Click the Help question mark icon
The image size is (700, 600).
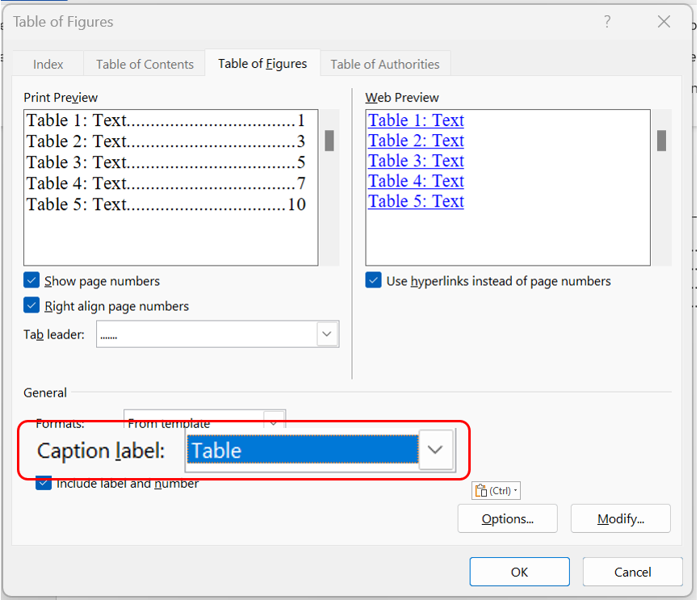[607, 22]
